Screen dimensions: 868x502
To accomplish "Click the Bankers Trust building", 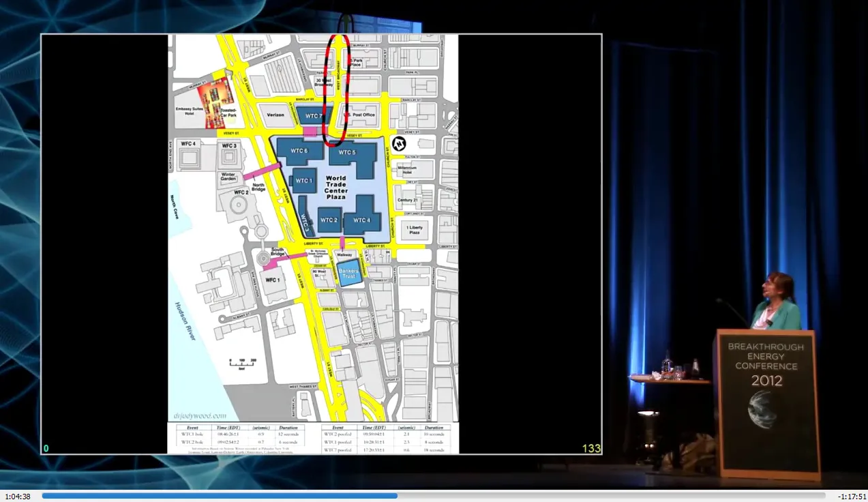I will [349, 272].
